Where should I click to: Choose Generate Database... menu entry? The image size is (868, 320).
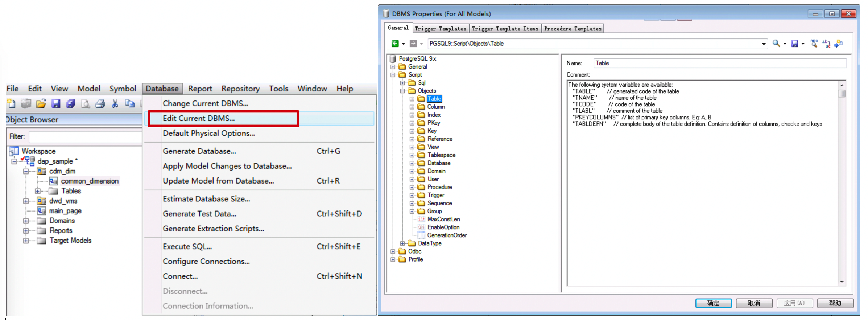click(259, 151)
